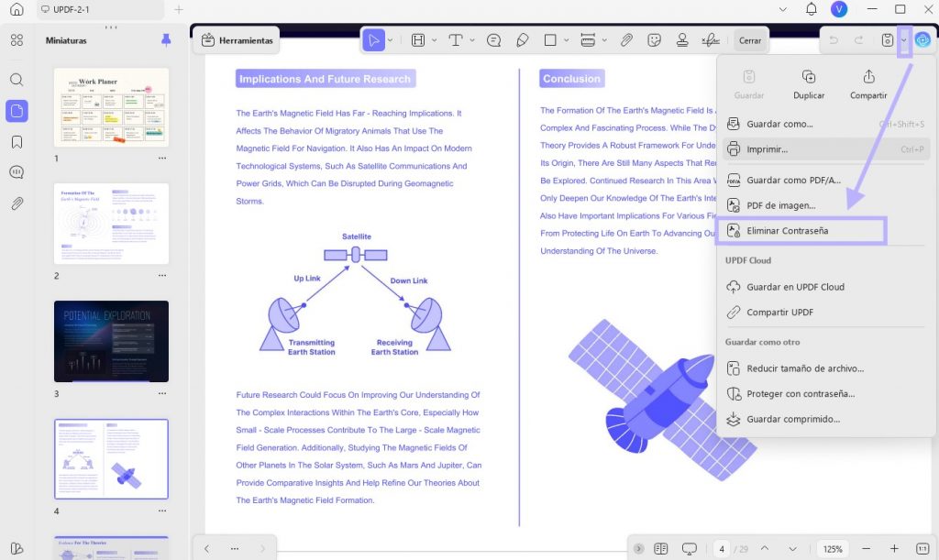The height and width of the screenshot is (560, 939).
Task: Click the save icon in top toolbar
Action: 888,40
